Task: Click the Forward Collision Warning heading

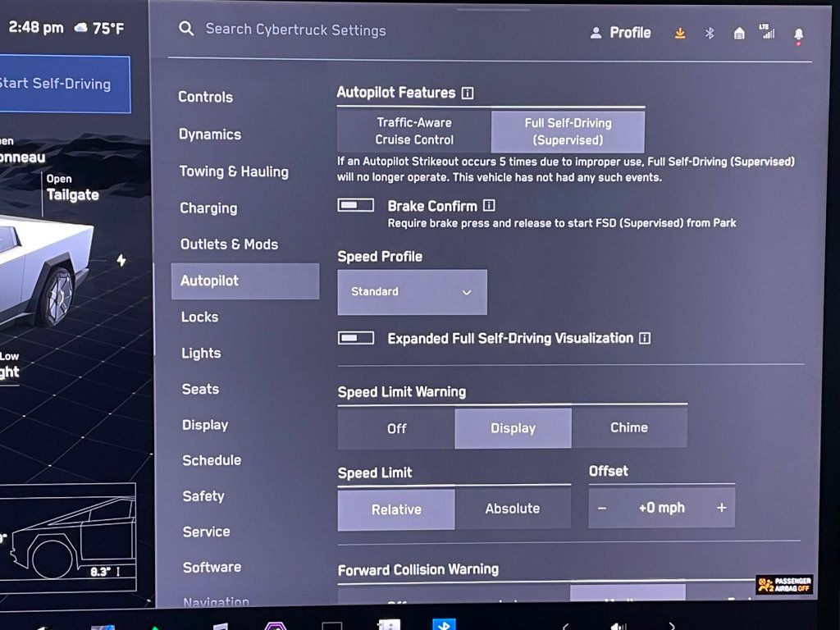Action: pyautogui.click(x=418, y=569)
